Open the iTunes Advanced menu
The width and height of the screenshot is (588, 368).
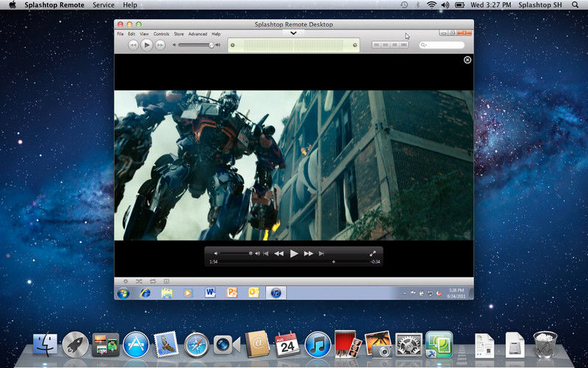coord(198,34)
